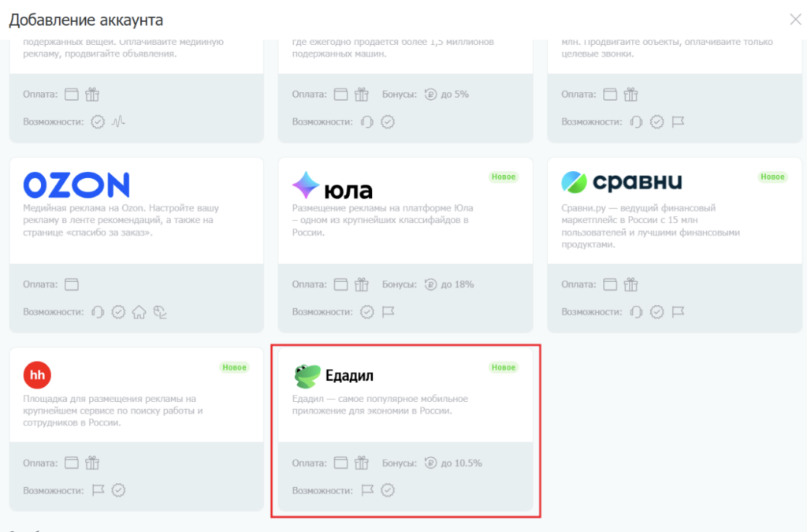Click card payment icon in Едадил card

(340, 463)
